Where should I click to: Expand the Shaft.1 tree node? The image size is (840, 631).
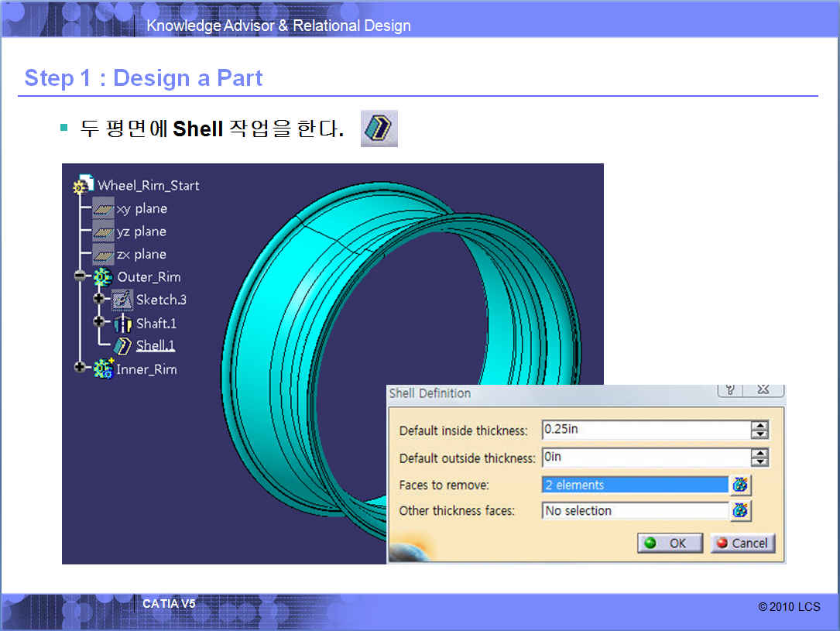tap(99, 321)
